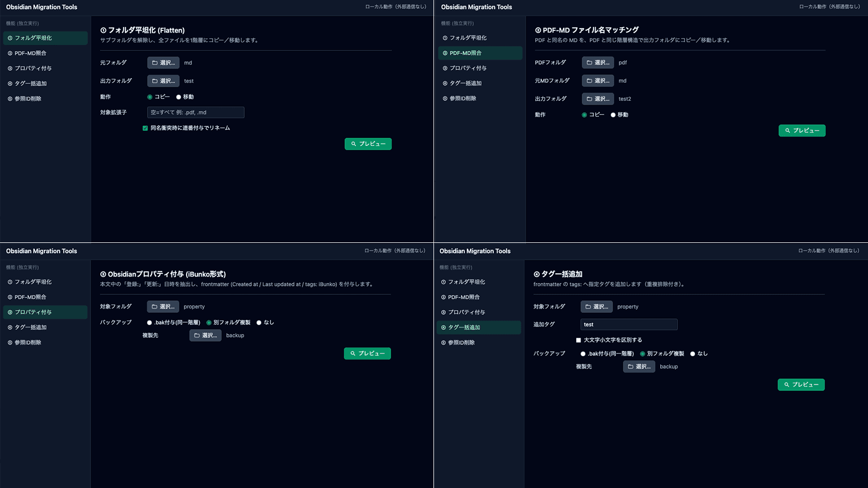Screen dimensions: 868x488
Task: Focus the 対象拡張子 input field
Action: tap(196, 112)
